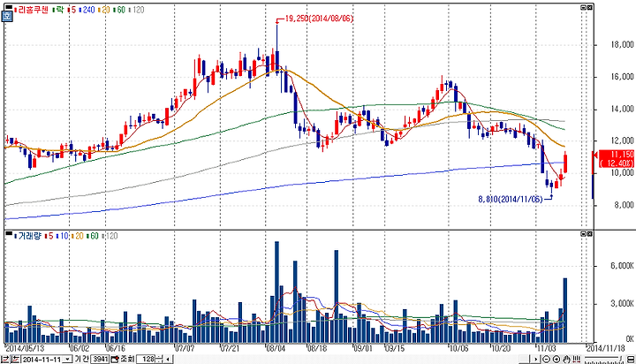This screenshot has height=364, width=636.
Task: Click the bar-spacing icon with red arrows
Action: tap(576, 359)
